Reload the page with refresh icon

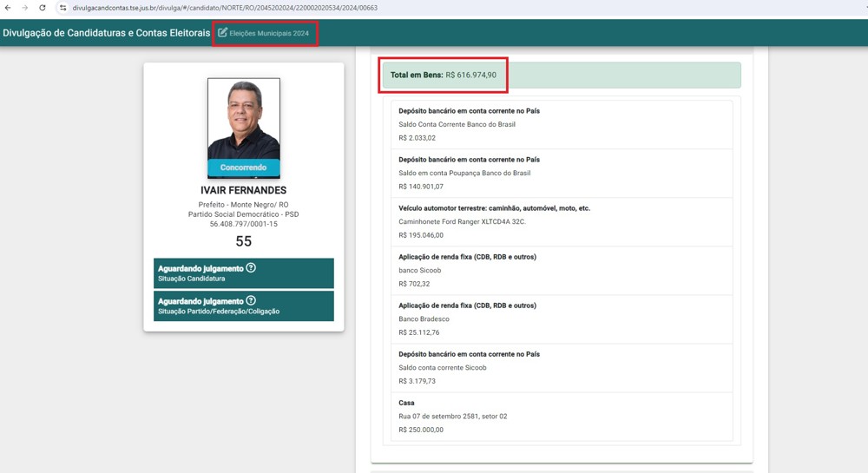tap(42, 8)
